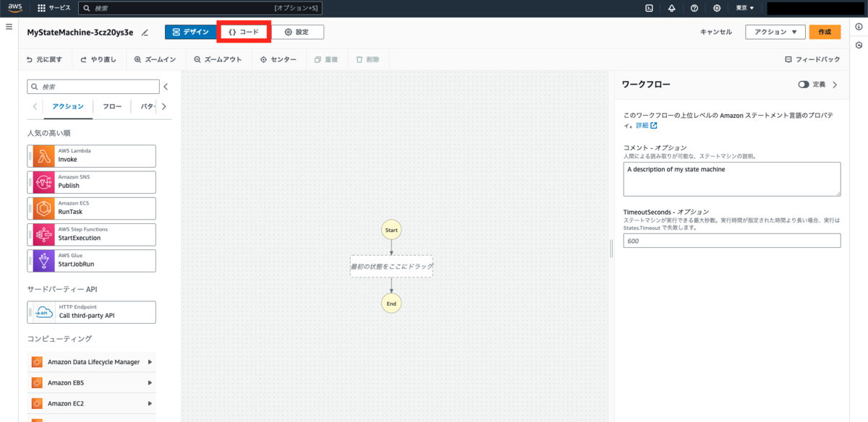Click the orange 作成 button
Viewport: 868px width, 422px height.
825,32
